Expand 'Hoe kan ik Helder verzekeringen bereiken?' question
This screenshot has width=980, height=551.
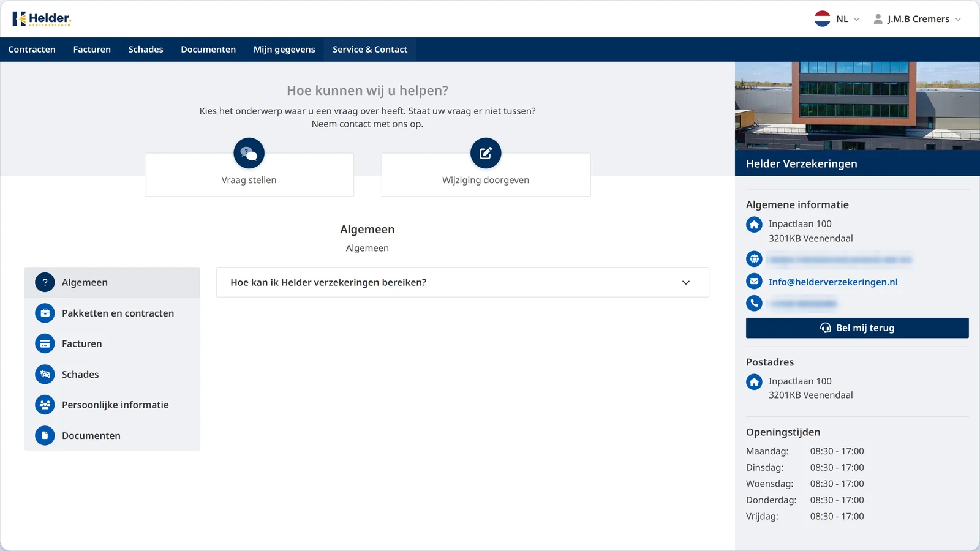pos(462,282)
